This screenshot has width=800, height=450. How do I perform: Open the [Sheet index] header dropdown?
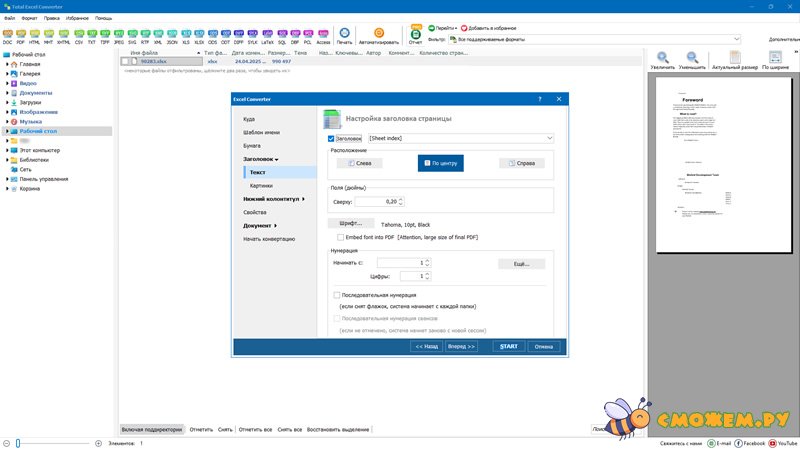[x=460, y=138]
